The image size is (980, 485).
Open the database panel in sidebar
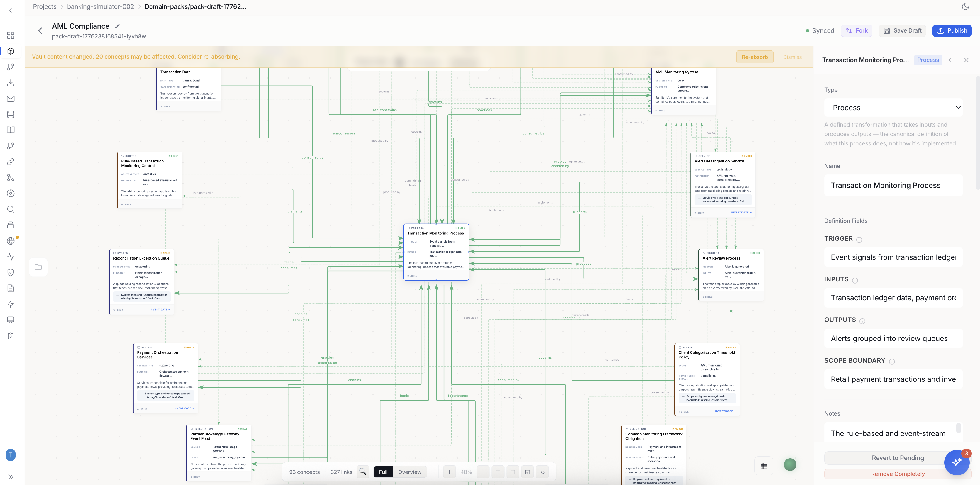[x=11, y=114]
